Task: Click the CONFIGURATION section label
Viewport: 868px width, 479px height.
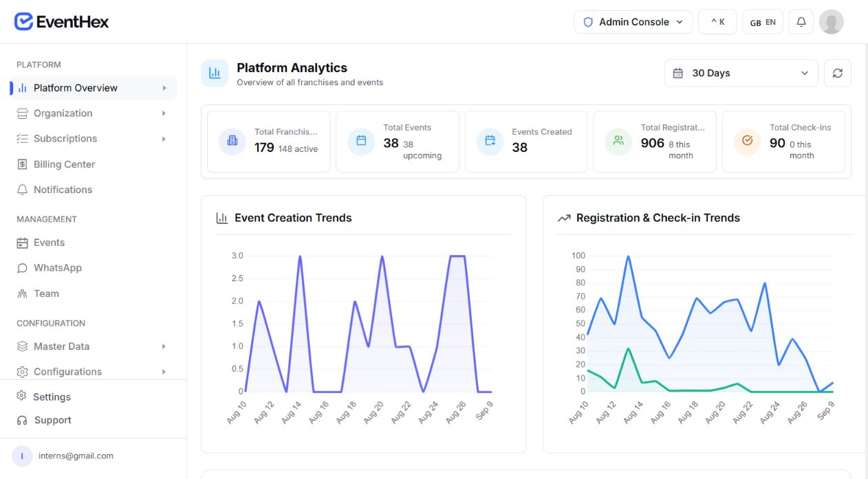Action: [x=51, y=323]
